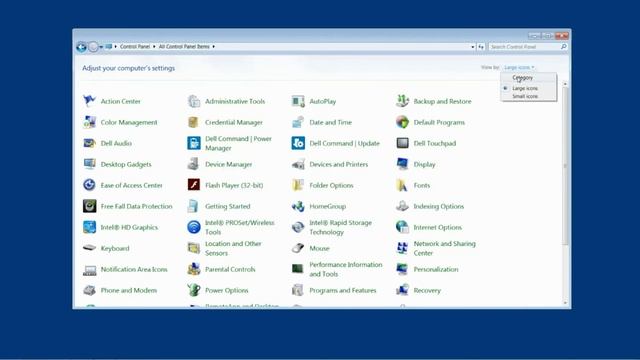Open the AutoPlay icon
This screenshot has width=640, height=360.
coord(298,101)
